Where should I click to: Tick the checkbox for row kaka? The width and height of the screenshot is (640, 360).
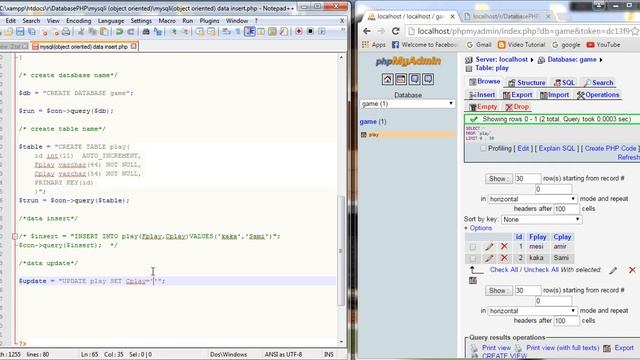[x=473, y=258]
